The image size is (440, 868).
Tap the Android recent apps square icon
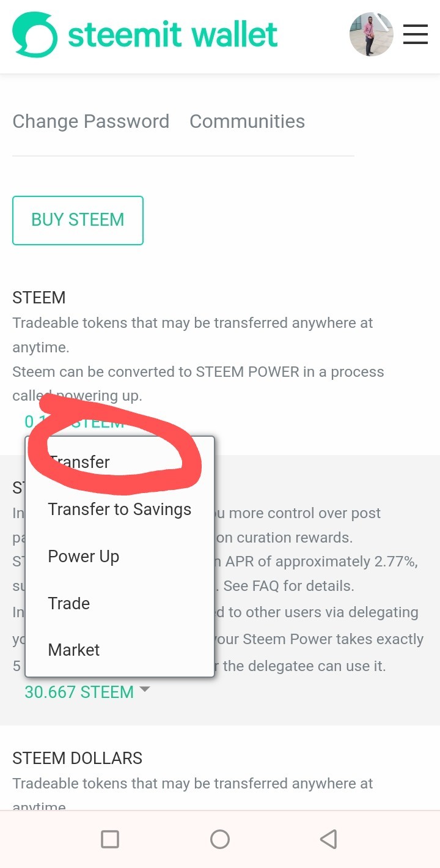click(x=110, y=839)
